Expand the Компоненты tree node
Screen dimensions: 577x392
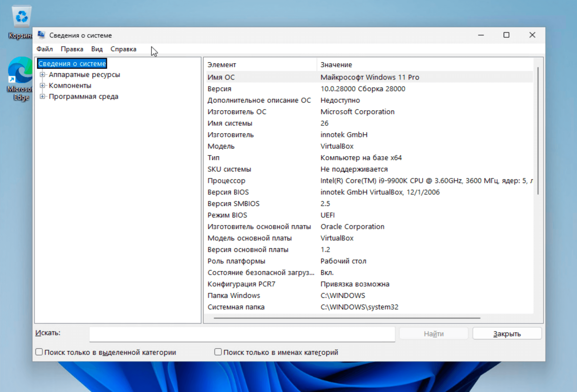tap(42, 85)
